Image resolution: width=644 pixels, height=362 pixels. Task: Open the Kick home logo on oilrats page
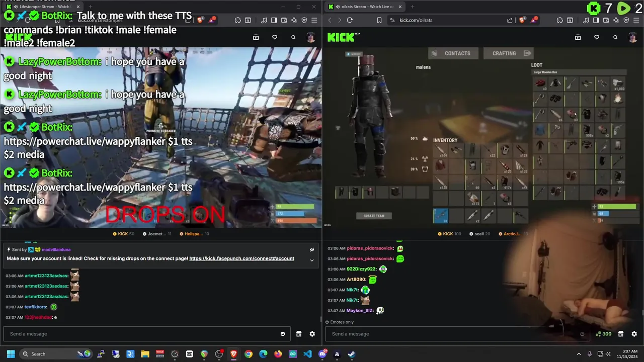point(344,37)
